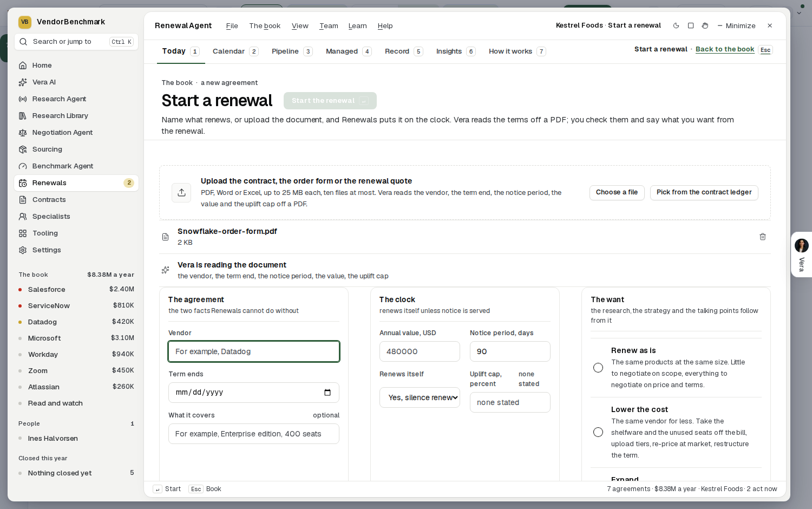The height and width of the screenshot is (509, 812).
Task: Focus the Vendor input field
Action: coord(254,351)
